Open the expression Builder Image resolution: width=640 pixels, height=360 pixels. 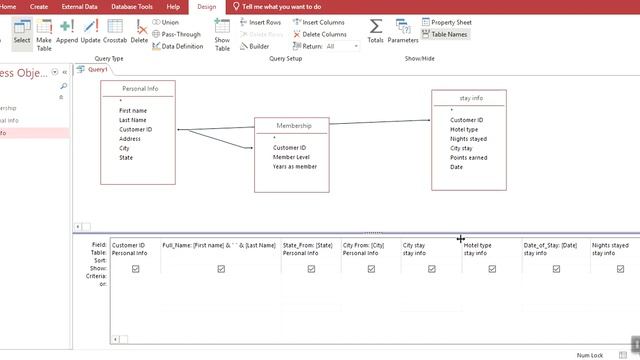coord(254,46)
